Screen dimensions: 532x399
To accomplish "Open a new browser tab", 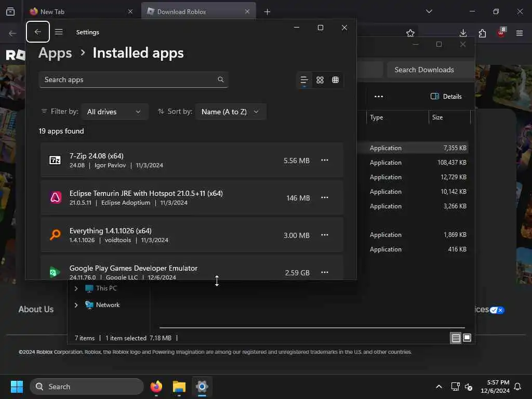I will pyautogui.click(x=268, y=12).
